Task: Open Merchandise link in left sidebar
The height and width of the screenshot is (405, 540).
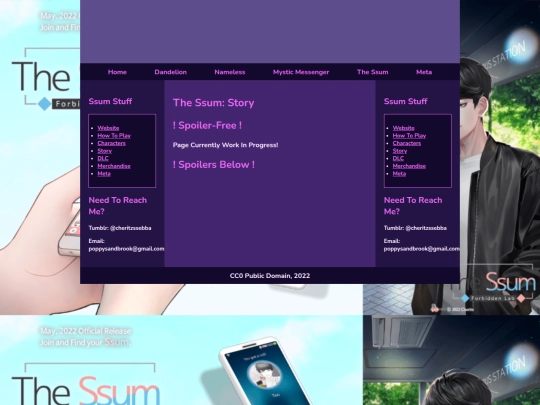Action: point(114,166)
